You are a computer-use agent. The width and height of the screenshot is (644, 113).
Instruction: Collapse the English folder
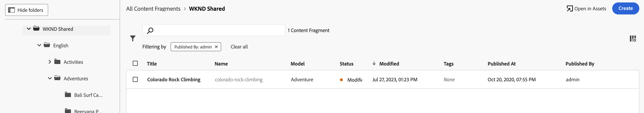point(39,45)
